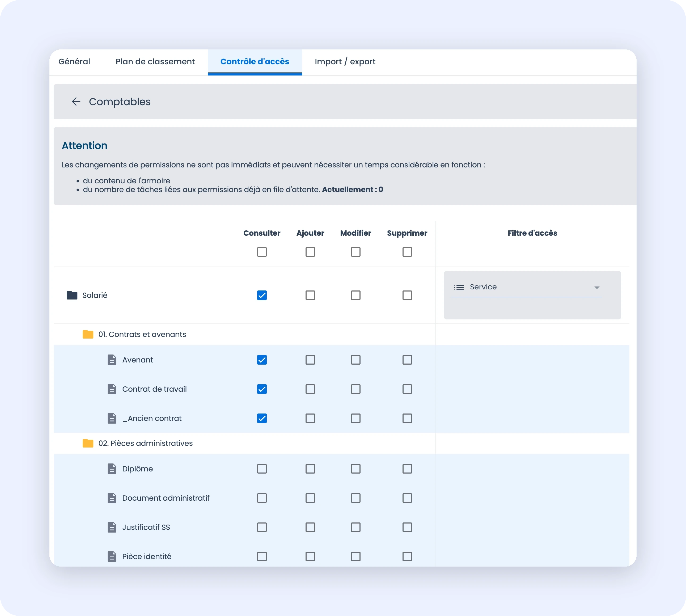Click the Salarié folder label
This screenshot has width=686, height=616.
pos(95,296)
